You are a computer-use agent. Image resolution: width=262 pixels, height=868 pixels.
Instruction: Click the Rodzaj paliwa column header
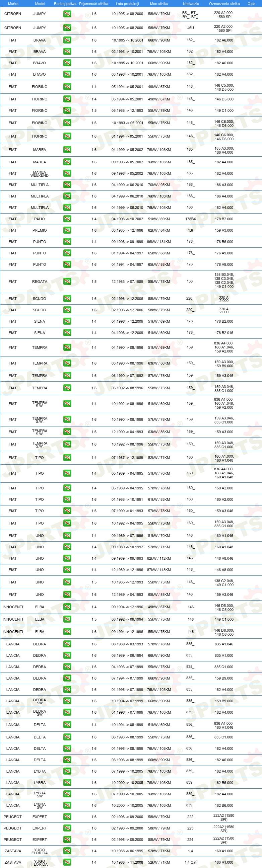click(65, 4)
